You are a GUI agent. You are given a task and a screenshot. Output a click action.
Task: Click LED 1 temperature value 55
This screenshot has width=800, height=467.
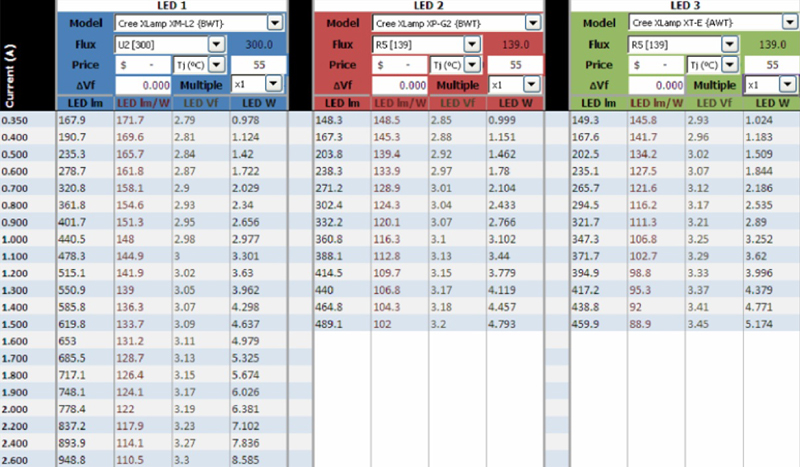[258, 65]
